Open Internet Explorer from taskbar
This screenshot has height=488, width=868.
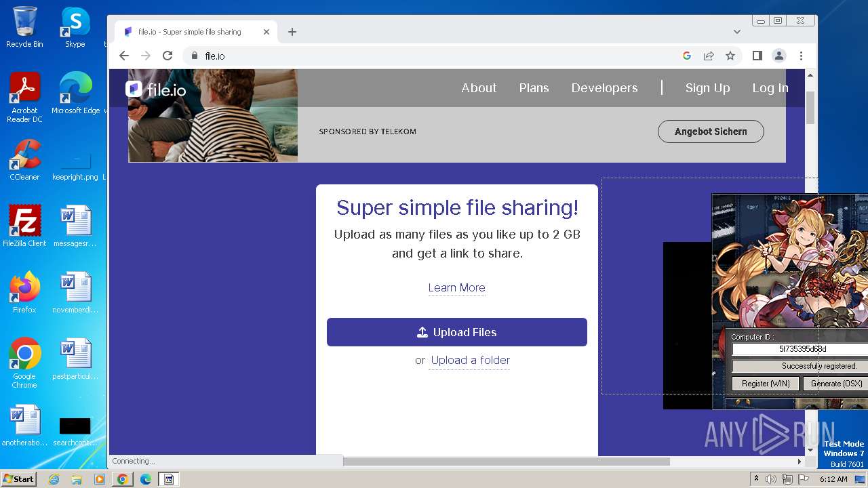coord(54,479)
